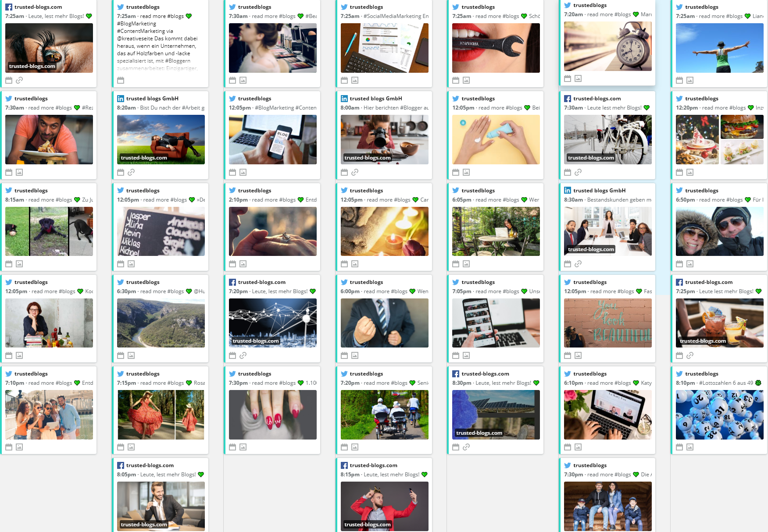Click link icon below the solar panel post
The height and width of the screenshot is (532, 768).
[x=466, y=447]
